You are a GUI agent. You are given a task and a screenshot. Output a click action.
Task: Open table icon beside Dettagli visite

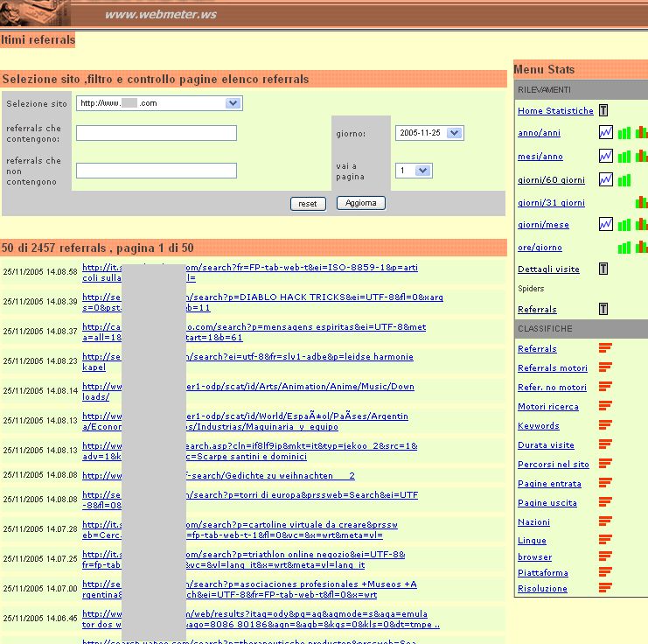tap(603, 269)
